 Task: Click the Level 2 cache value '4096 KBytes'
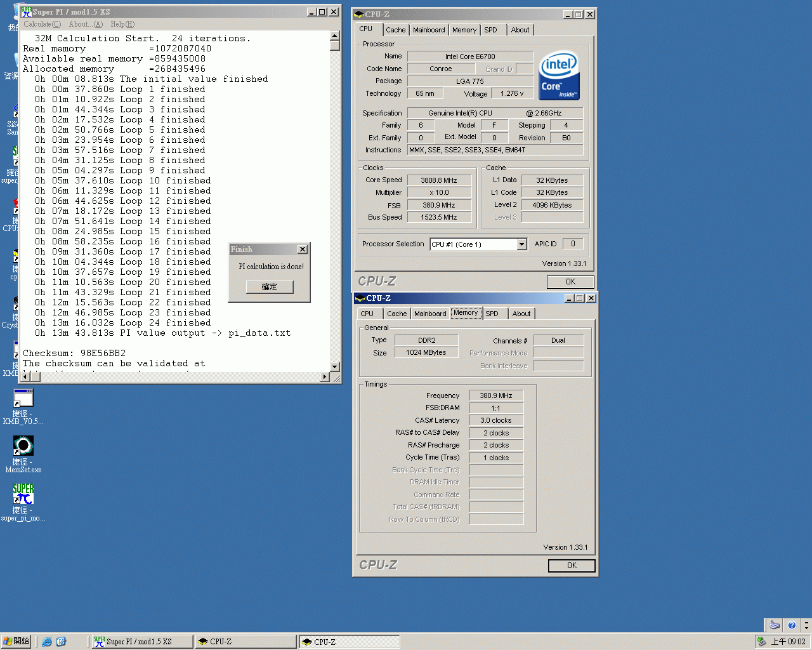[x=552, y=205]
